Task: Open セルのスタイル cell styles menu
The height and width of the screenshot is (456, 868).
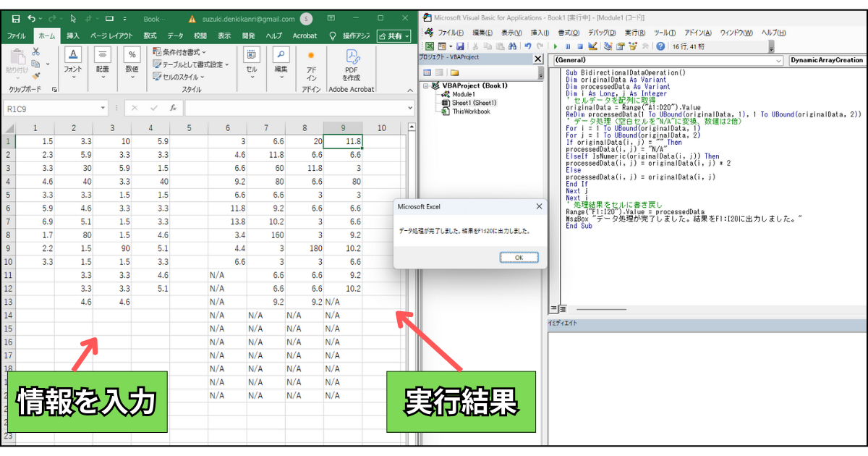Action: [178, 77]
